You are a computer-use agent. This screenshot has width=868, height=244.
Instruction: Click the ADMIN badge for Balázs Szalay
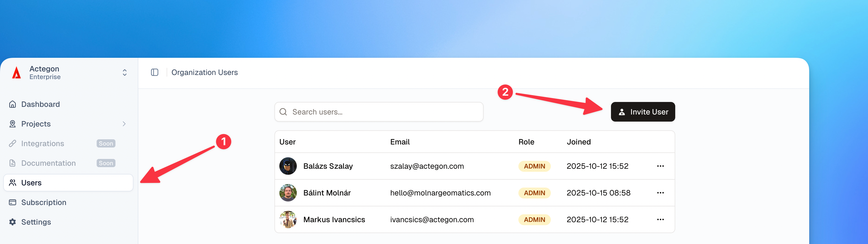click(x=534, y=166)
